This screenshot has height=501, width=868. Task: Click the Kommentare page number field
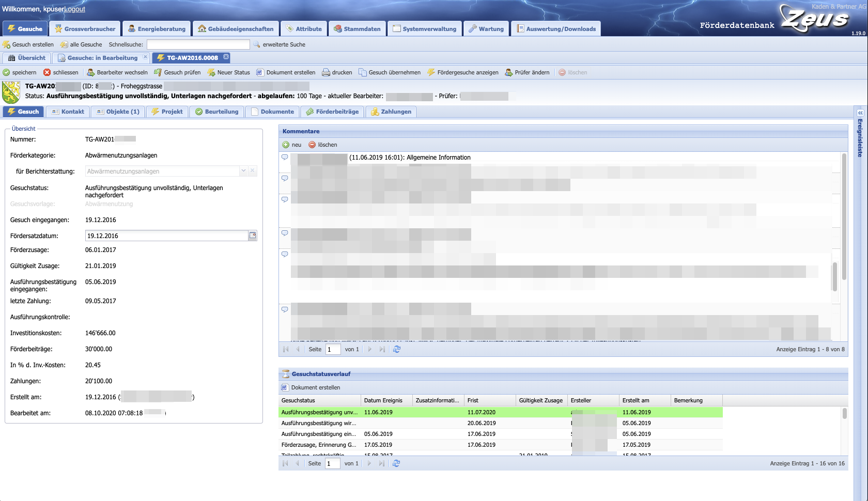(333, 349)
